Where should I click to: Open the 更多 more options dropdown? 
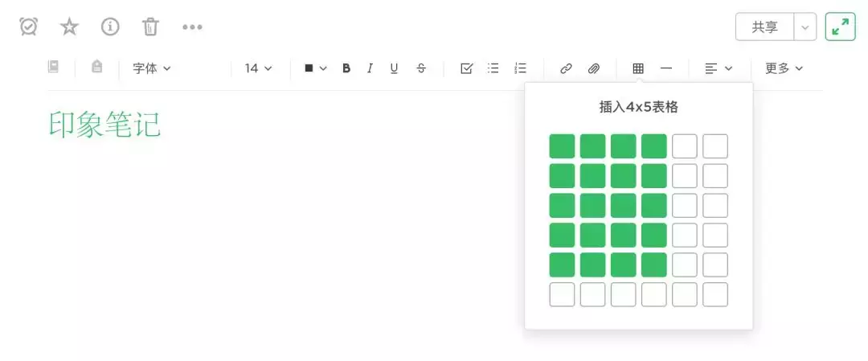(784, 68)
